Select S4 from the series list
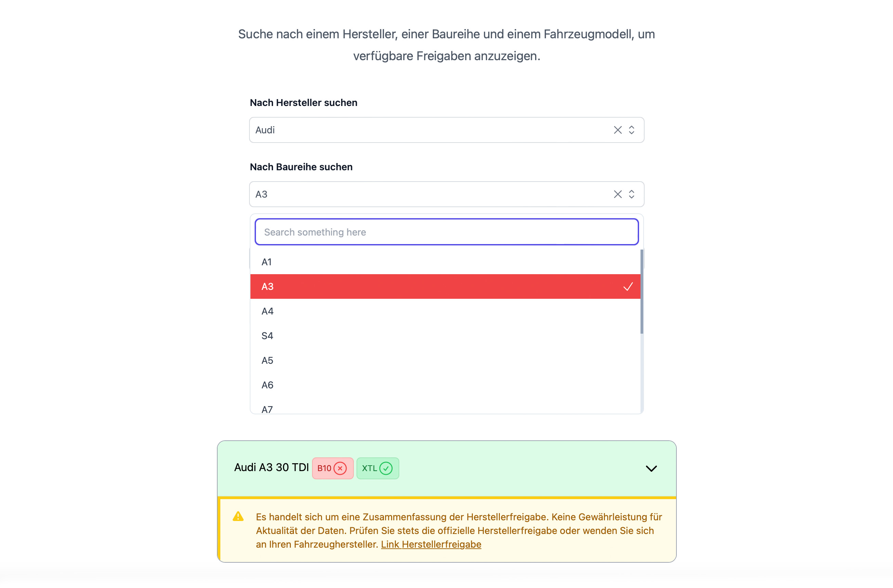The image size is (893, 588). 413,336
